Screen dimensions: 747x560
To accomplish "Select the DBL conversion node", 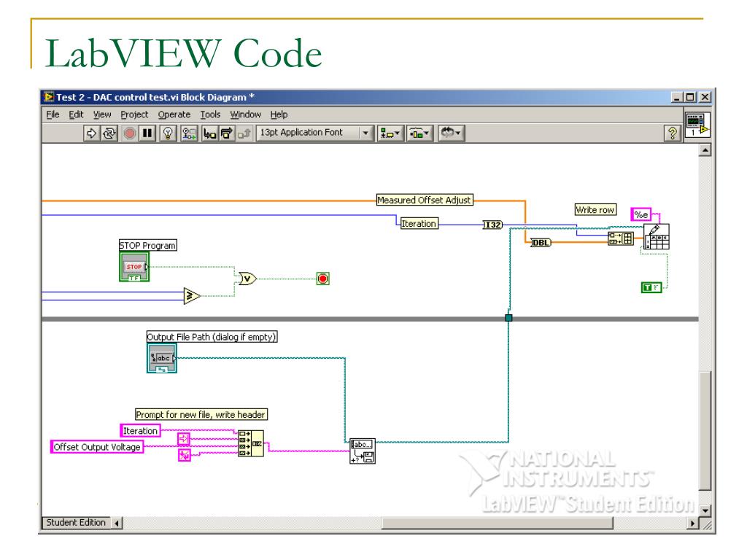I will 541,243.
